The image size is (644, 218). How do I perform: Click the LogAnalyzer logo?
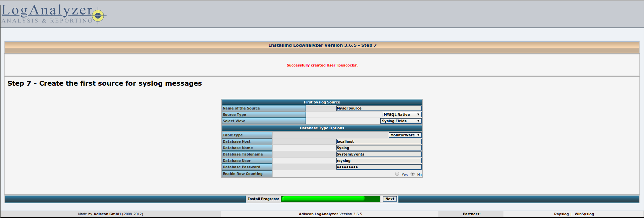click(54, 14)
